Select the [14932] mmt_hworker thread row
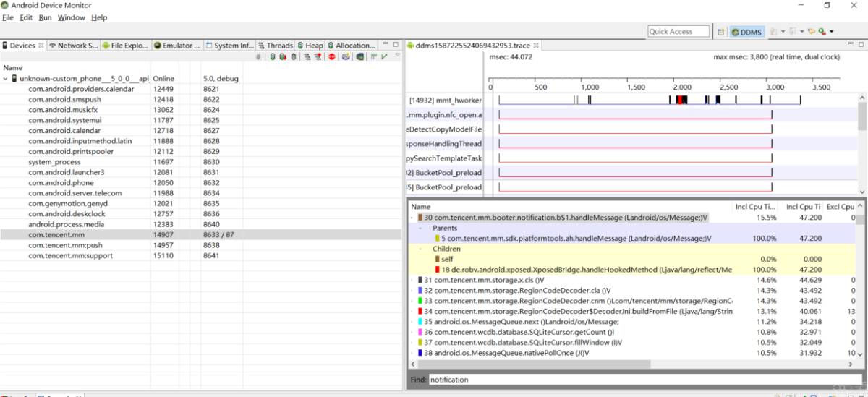This screenshot has width=868, height=397. pyautogui.click(x=444, y=100)
